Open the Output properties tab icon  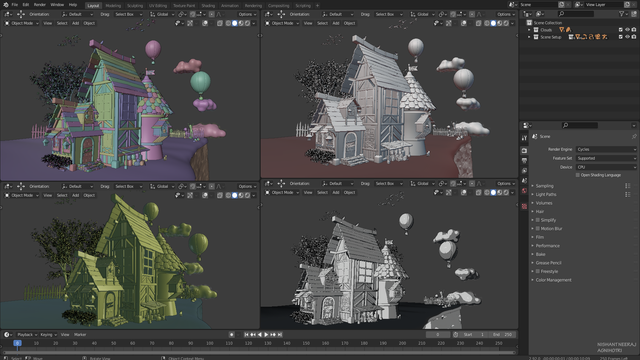click(524, 161)
